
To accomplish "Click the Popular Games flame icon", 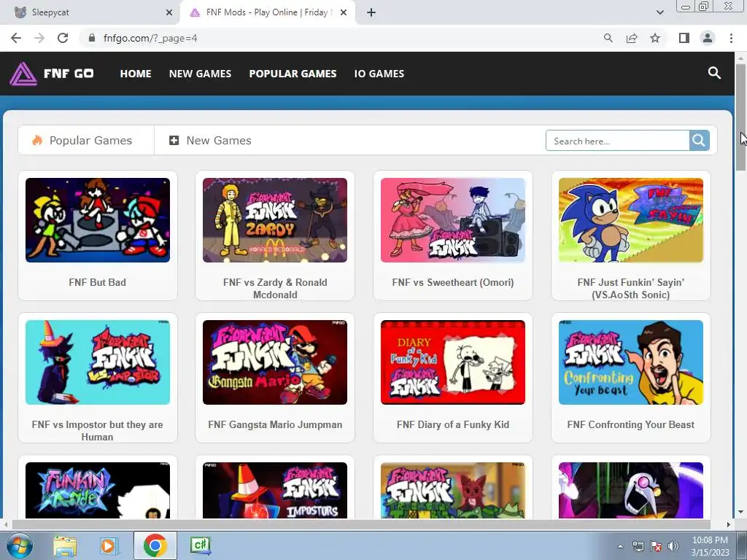I will 37,141.
